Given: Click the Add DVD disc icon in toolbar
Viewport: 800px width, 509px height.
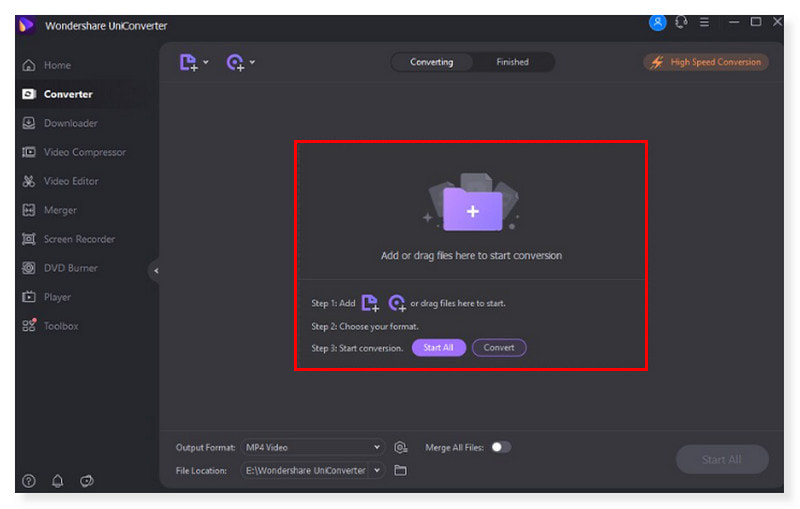Looking at the screenshot, I should (235, 62).
